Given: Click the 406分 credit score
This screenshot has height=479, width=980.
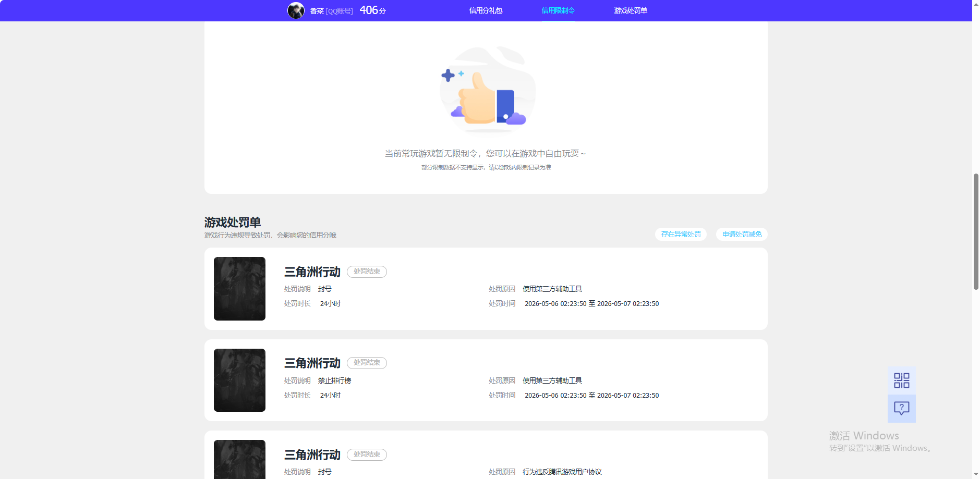Looking at the screenshot, I should tap(372, 10).
